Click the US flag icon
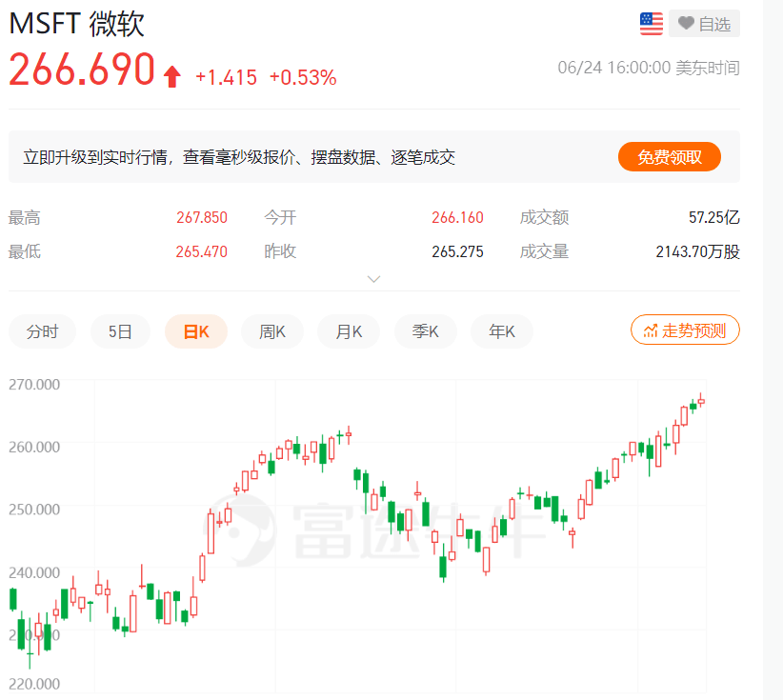 tap(652, 24)
